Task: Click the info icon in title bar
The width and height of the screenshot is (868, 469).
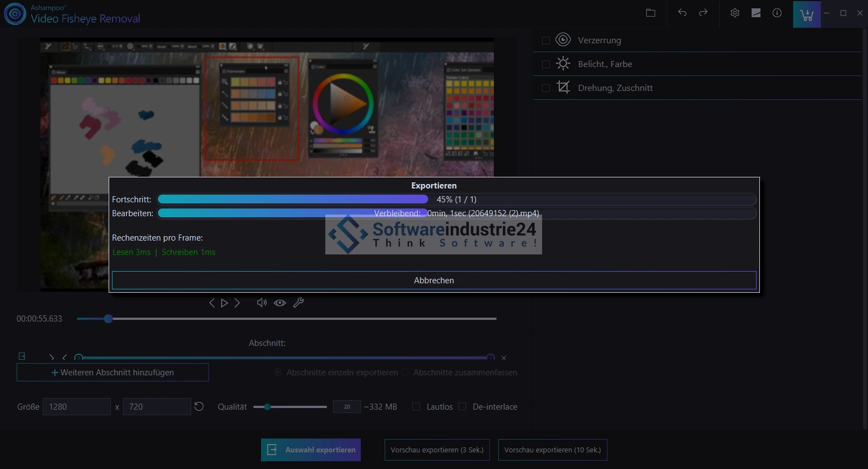Action: click(777, 13)
